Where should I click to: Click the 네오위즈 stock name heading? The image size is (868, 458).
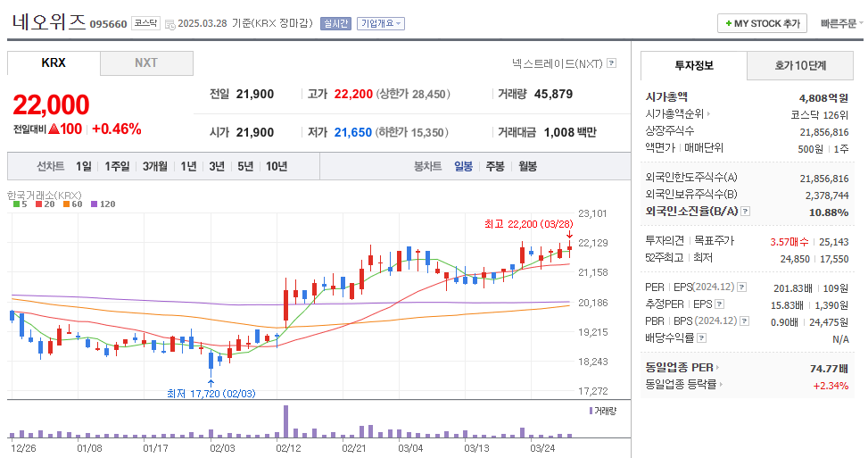pos(49,21)
